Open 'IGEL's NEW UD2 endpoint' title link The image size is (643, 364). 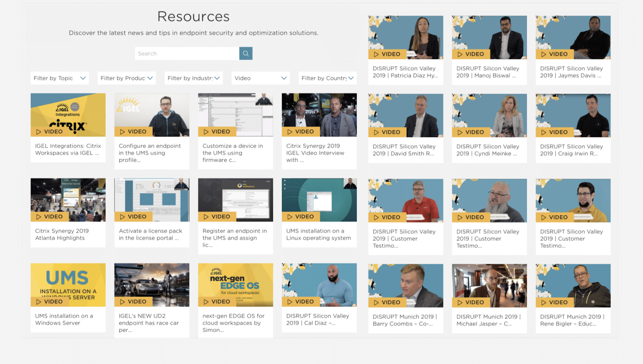click(x=149, y=323)
